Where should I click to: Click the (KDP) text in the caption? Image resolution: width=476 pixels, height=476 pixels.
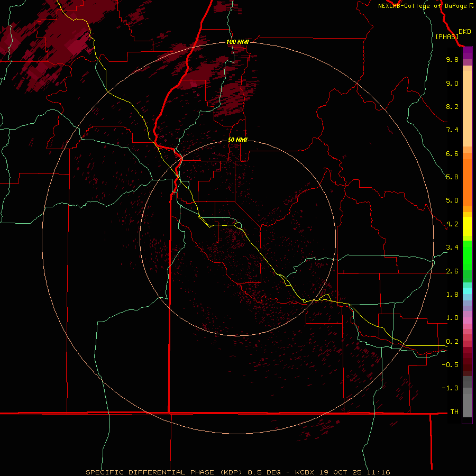[x=232, y=472]
